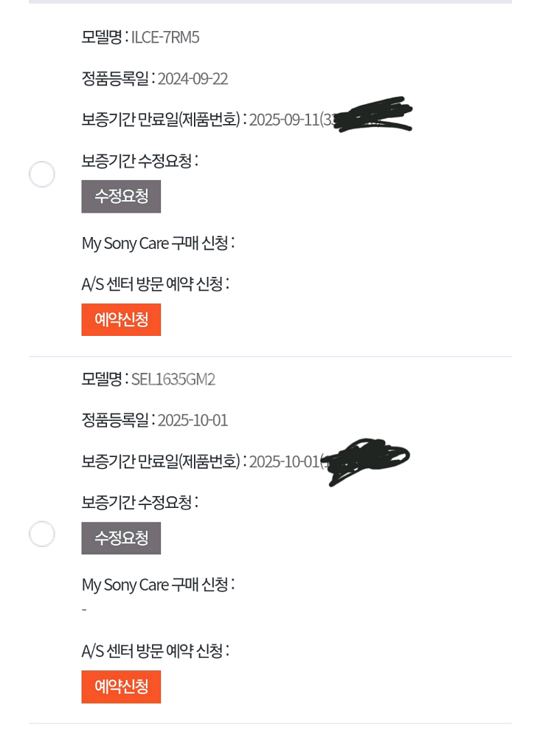The height and width of the screenshot is (756, 540).
Task: Click the SEL1635GM2 model name text
Action: 173,379
